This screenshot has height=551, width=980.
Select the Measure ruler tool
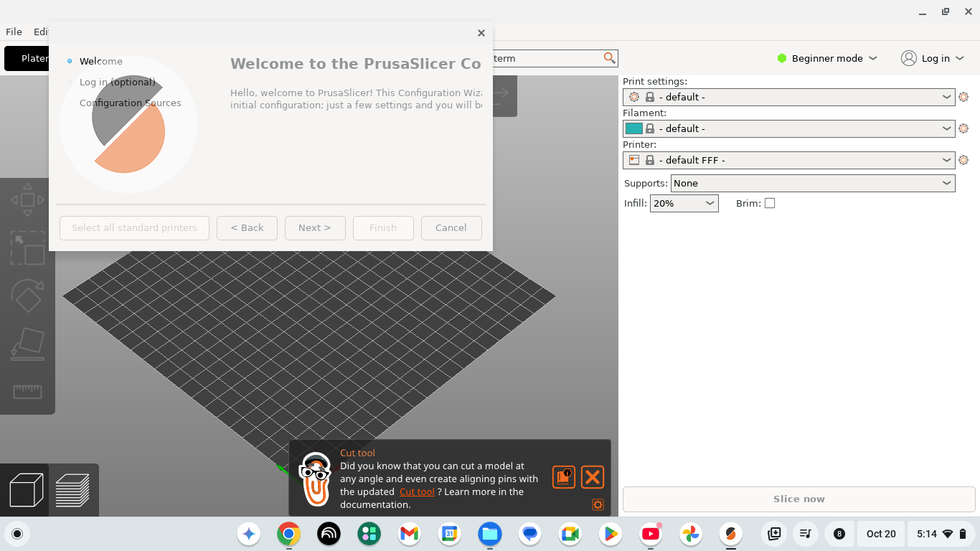coord(27,391)
